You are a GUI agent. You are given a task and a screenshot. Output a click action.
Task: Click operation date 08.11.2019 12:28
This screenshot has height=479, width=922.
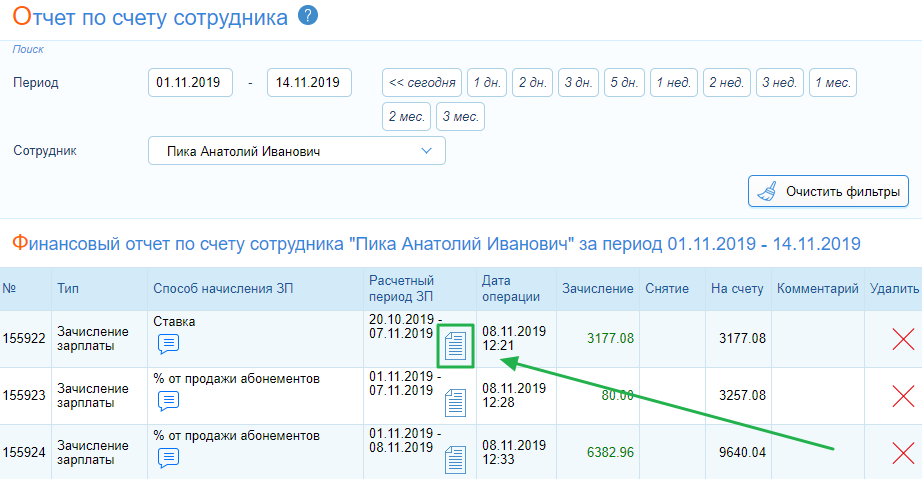(514, 396)
